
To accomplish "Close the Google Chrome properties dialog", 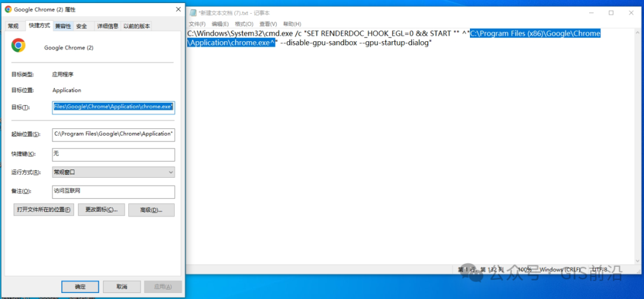I will [178, 9].
